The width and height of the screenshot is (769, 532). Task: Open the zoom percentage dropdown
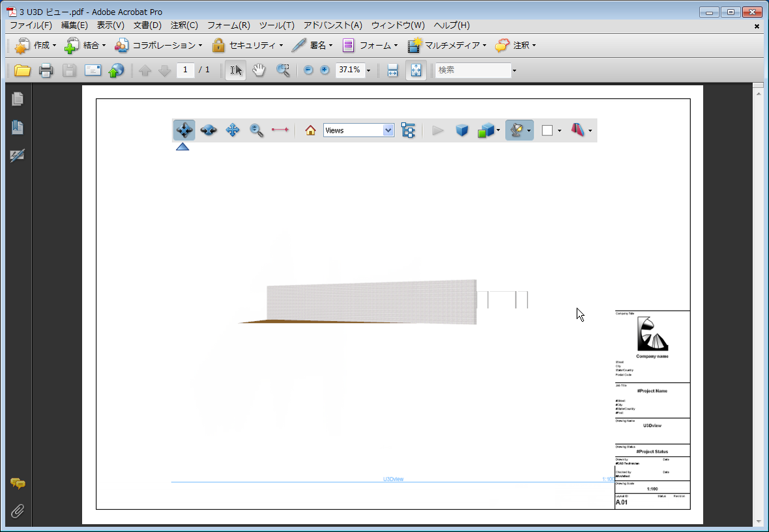click(368, 70)
